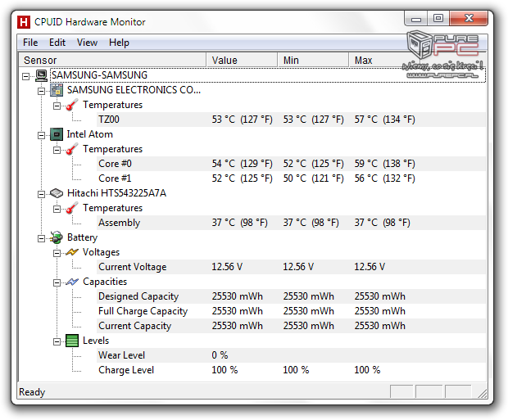Select the Current Capacity row

(292, 326)
